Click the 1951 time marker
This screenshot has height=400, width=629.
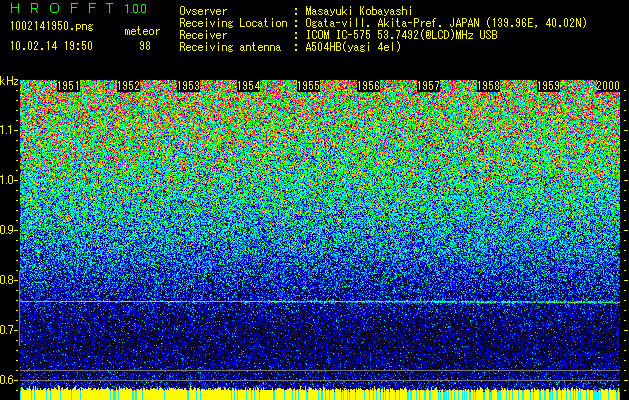coord(68,86)
